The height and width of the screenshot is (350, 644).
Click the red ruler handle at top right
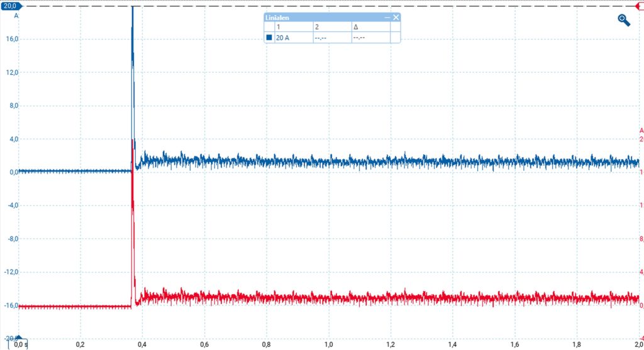coord(638,6)
